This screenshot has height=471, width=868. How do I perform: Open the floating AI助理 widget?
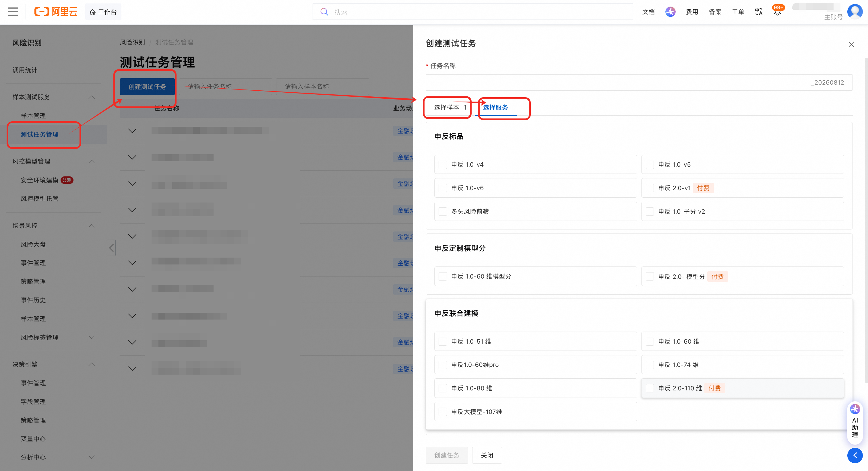coord(855,423)
